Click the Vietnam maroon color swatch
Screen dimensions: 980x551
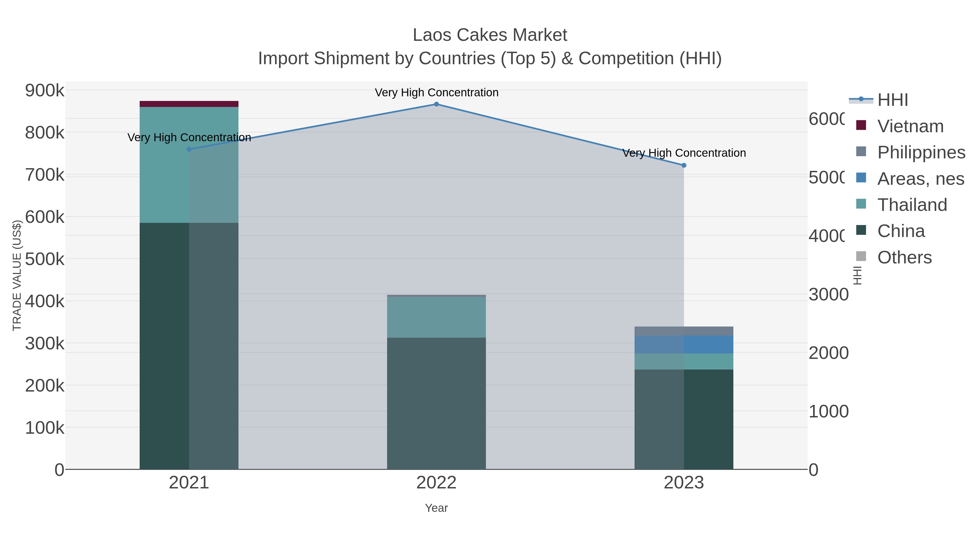tap(861, 125)
